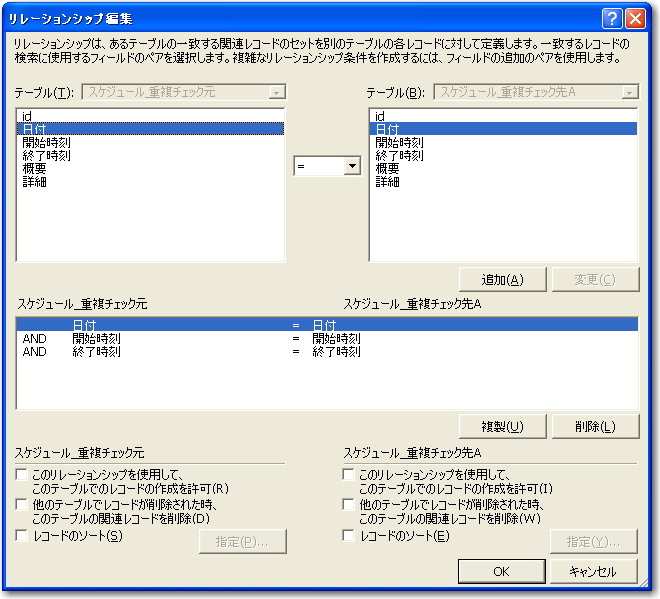
Task: Toggle related record deletion checkbox (D) on left
Action: (x=22, y=505)
